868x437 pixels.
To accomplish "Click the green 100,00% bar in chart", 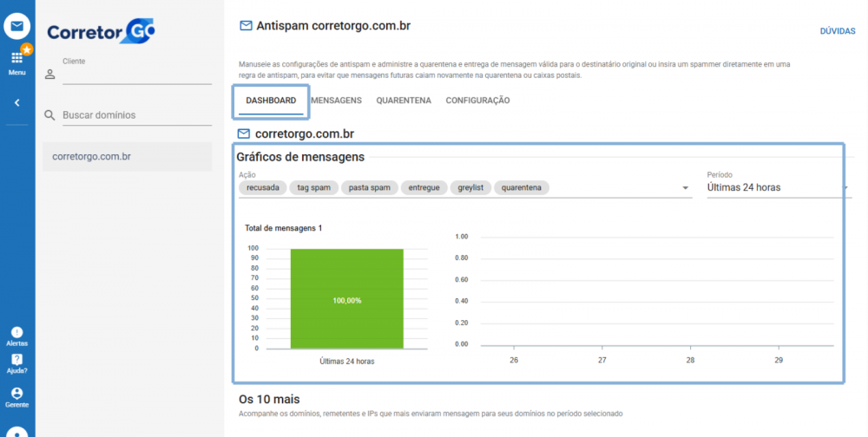I will coord(347,299).
